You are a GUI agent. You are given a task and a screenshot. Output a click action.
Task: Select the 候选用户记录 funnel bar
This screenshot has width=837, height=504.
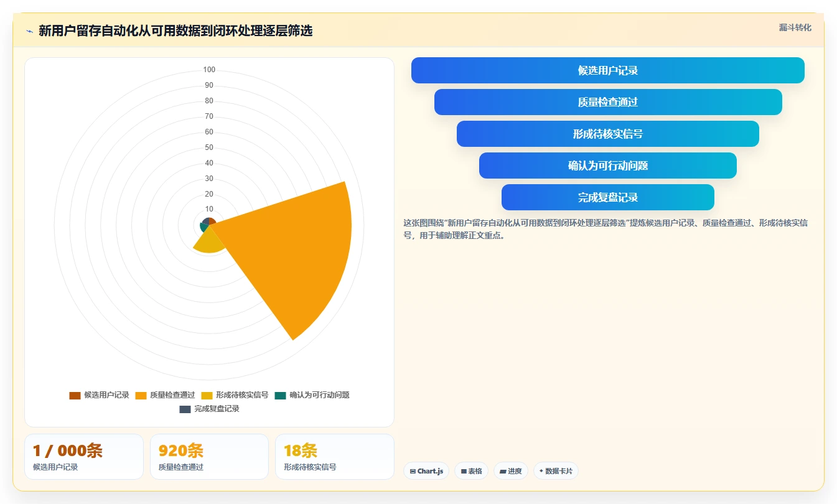(608, 70)
